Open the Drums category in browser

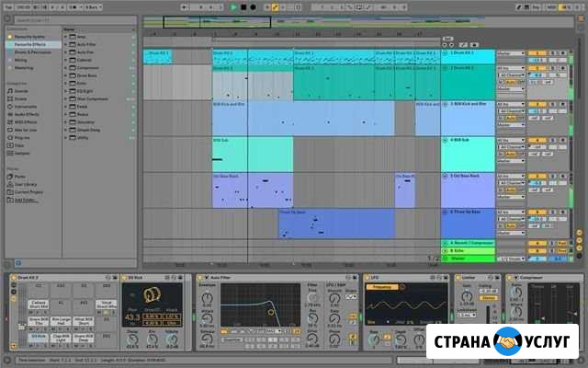click(20, 98)
